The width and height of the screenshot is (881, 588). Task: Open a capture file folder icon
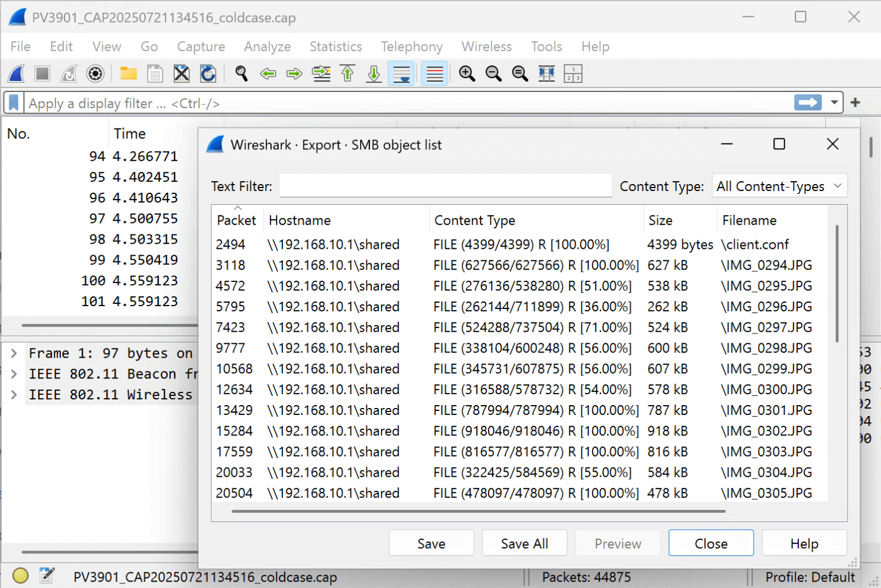pos(129,73)
